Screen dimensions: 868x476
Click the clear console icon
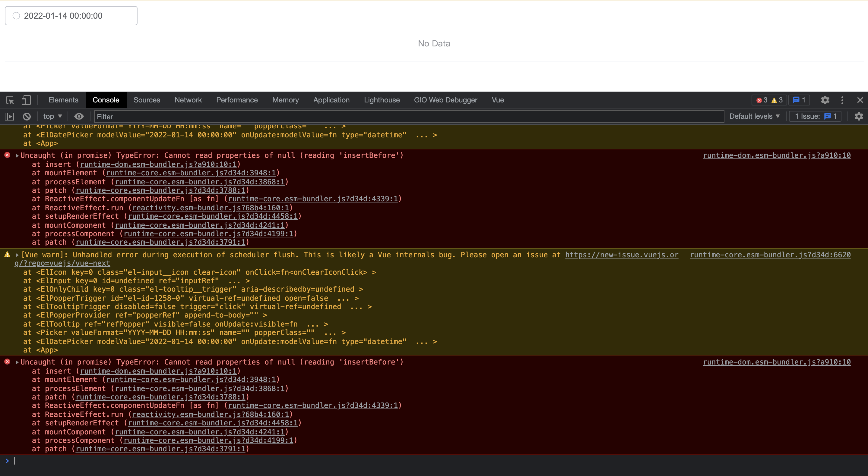(x=27, y=116)
